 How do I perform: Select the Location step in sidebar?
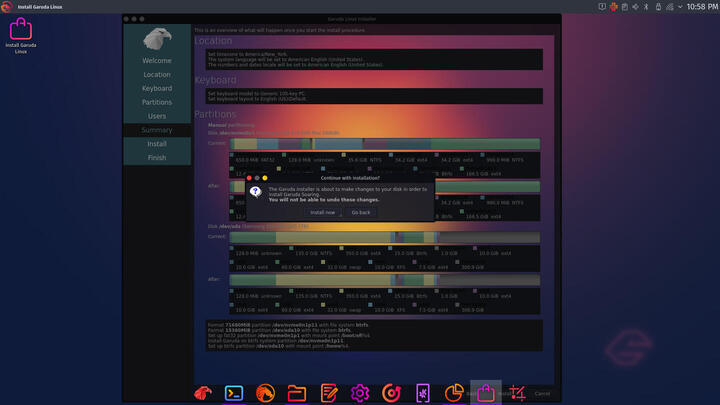pos(157,74)
